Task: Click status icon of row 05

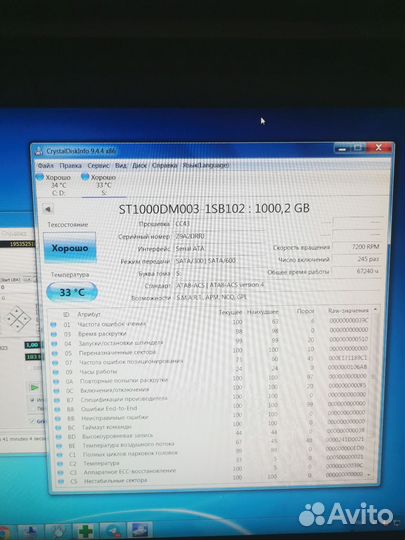Action: [55, 353]
